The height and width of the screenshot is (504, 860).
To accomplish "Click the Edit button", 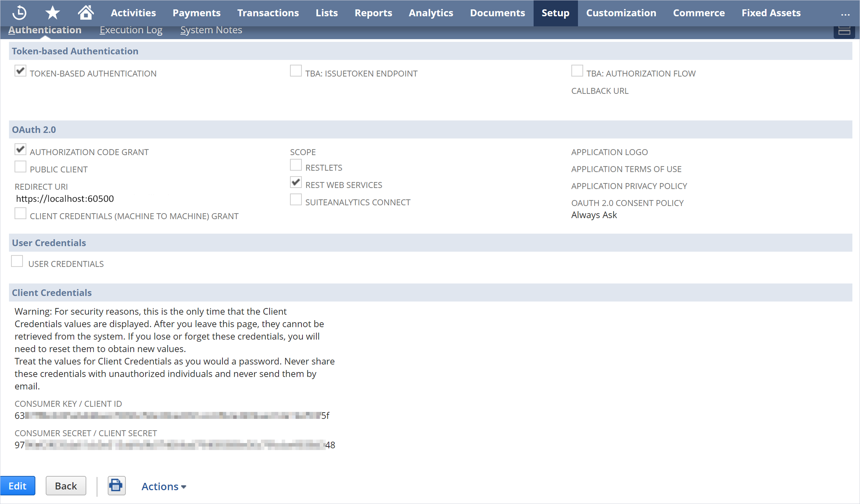I will 17,486.
